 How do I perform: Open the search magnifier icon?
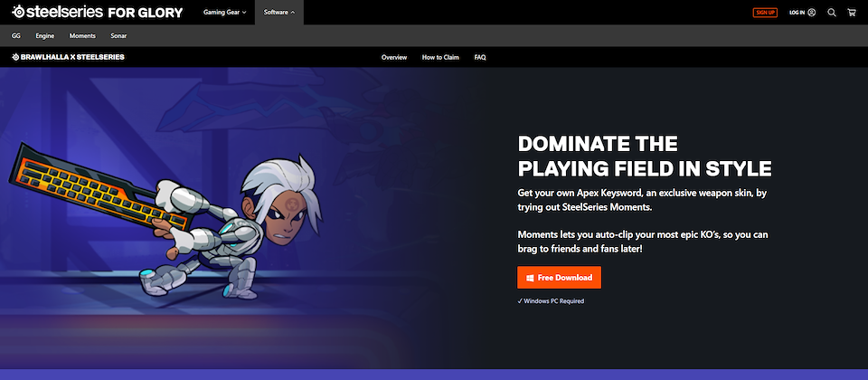click(832, 13)
